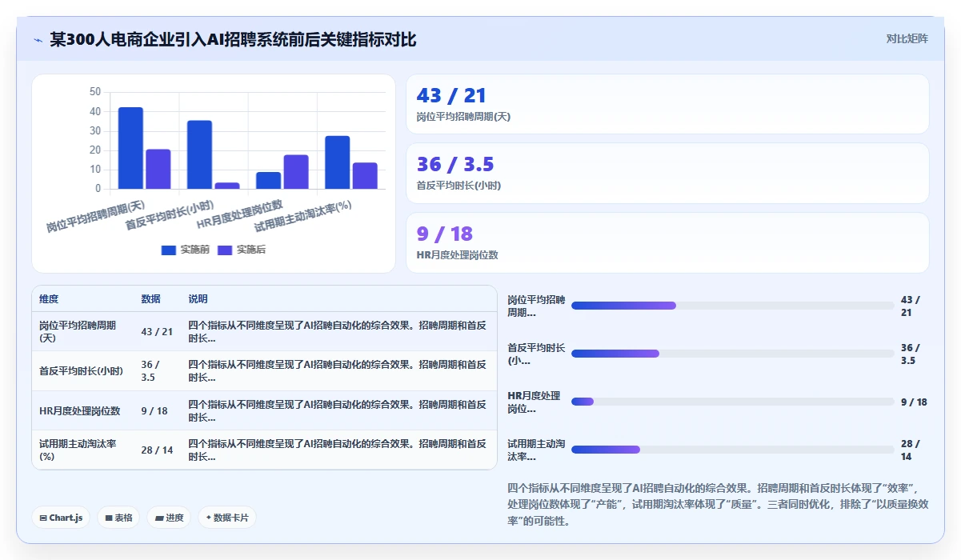
Task: Click the 说明 text in 试用期主动淘汰率 row
Action: pos(338,450)
